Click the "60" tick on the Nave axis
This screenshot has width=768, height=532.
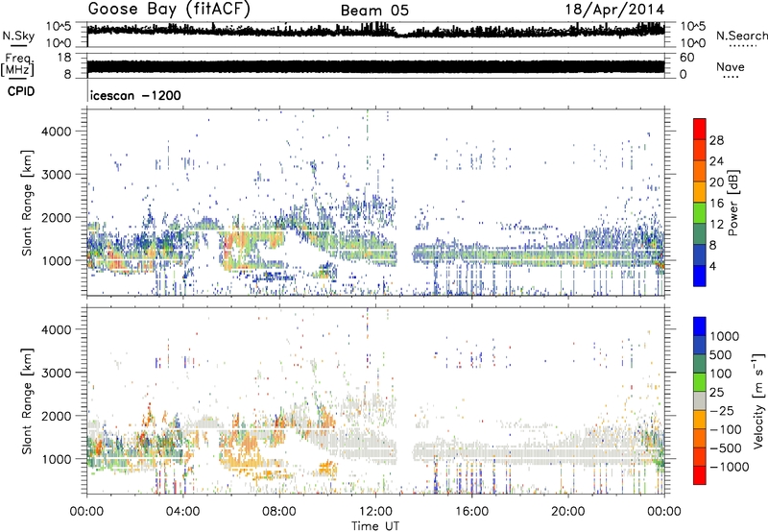(x=687, y=58)
